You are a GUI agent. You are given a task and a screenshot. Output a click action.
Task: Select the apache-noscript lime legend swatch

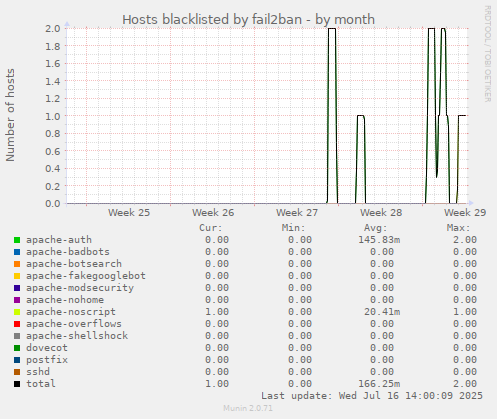tap(17, 312)
